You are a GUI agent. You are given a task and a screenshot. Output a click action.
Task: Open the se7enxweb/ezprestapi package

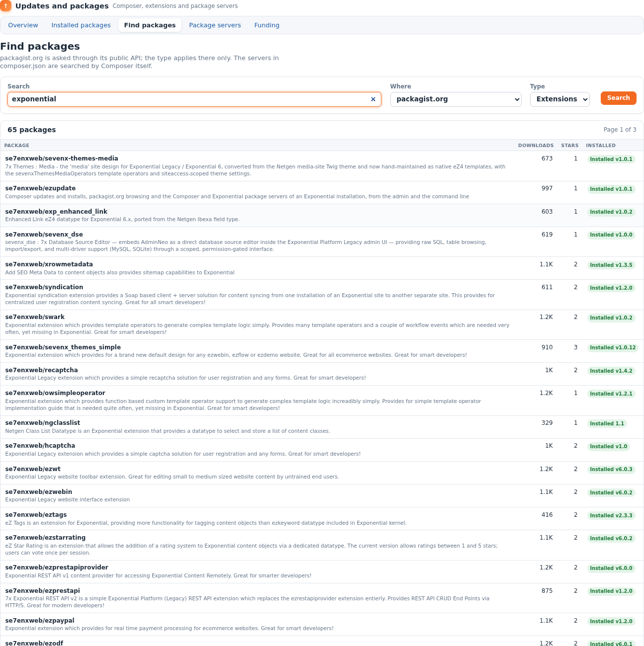click(42, 591)
